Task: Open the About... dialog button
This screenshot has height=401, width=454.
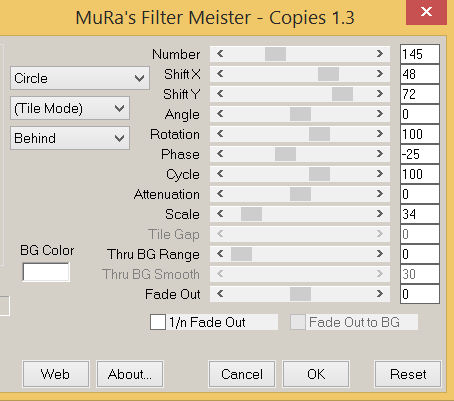Action: pyautogui.click(x=130, y=374)
